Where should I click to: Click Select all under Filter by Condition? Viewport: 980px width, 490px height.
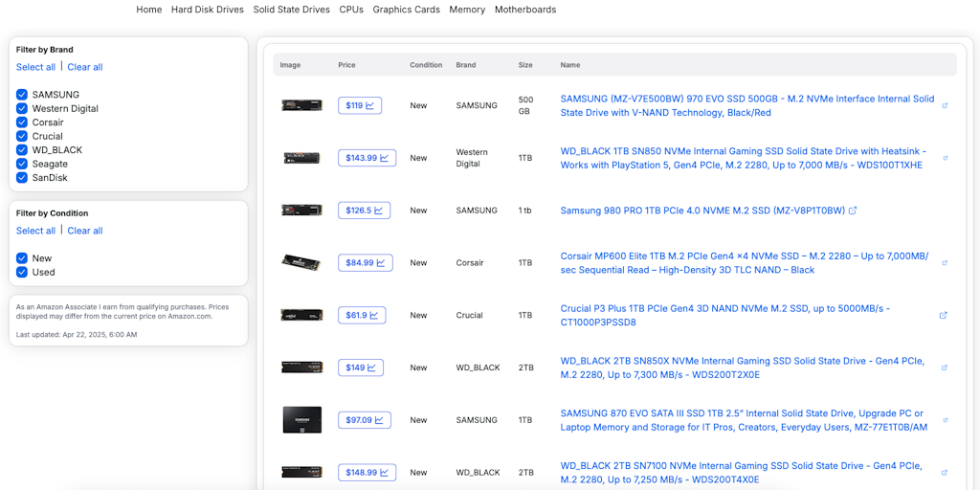tap(35, 231)
